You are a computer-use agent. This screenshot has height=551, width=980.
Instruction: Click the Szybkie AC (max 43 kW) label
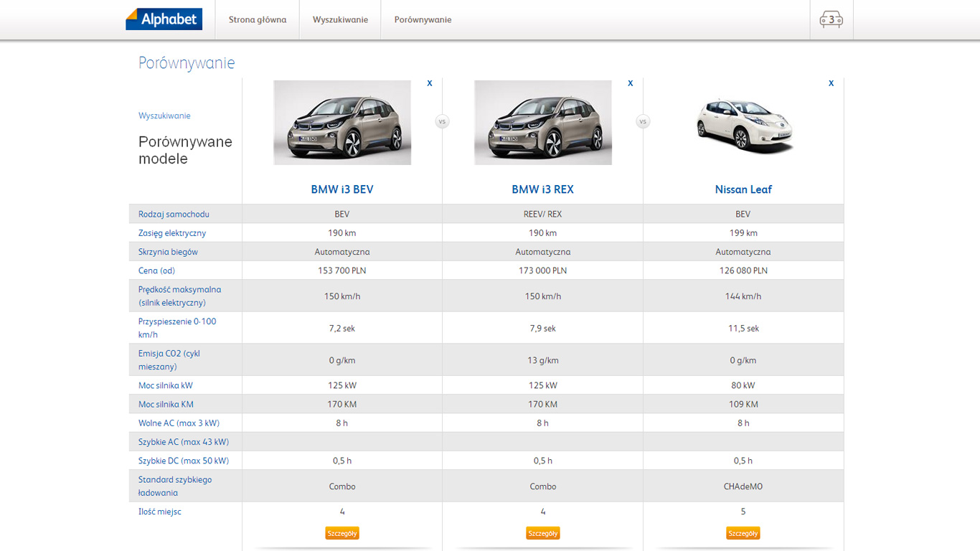click(184, 442)
